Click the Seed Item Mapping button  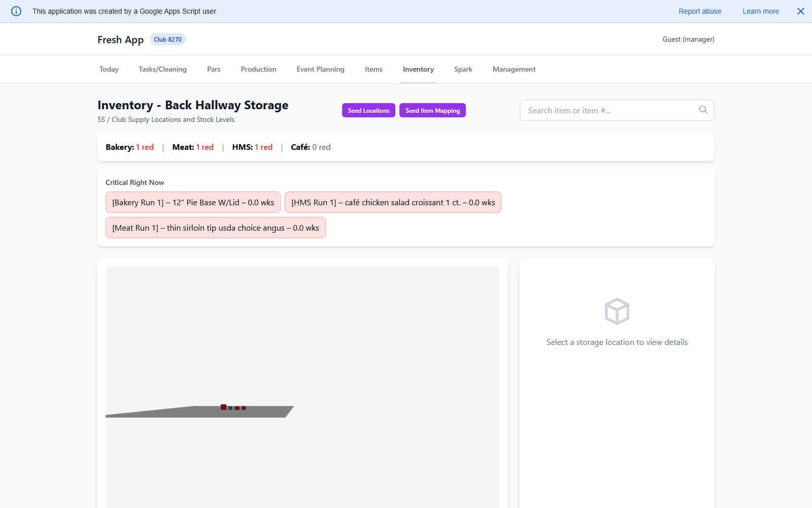pos(432,110)
